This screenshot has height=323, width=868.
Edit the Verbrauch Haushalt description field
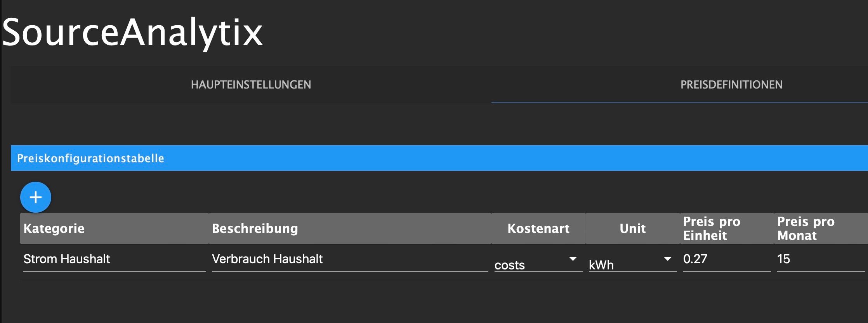tap(349, 259)
